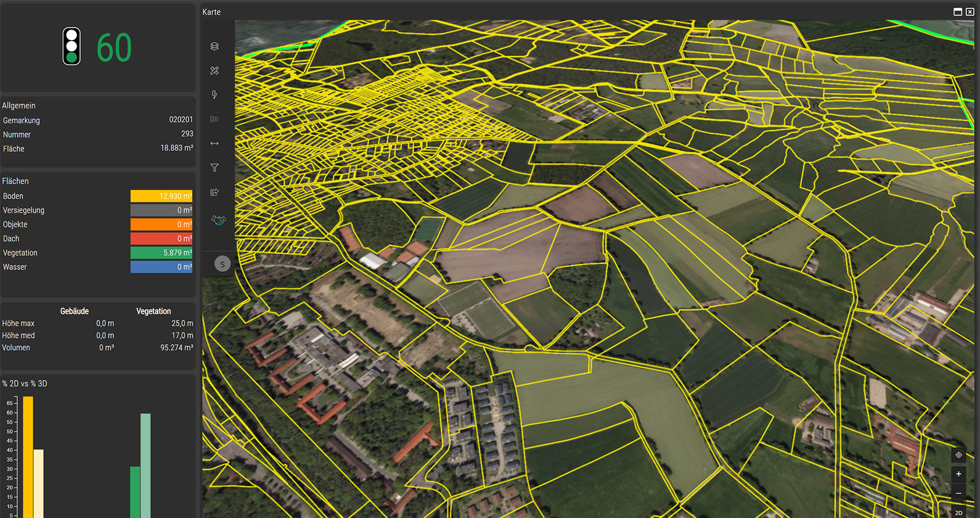Zoom in with the plus button

(x=958, y=474)
